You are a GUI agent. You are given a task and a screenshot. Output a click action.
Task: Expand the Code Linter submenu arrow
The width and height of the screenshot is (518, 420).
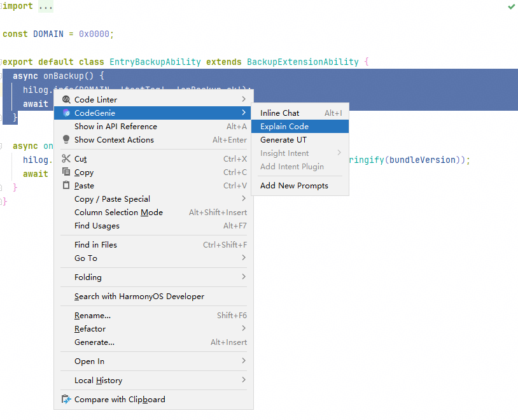244,100
